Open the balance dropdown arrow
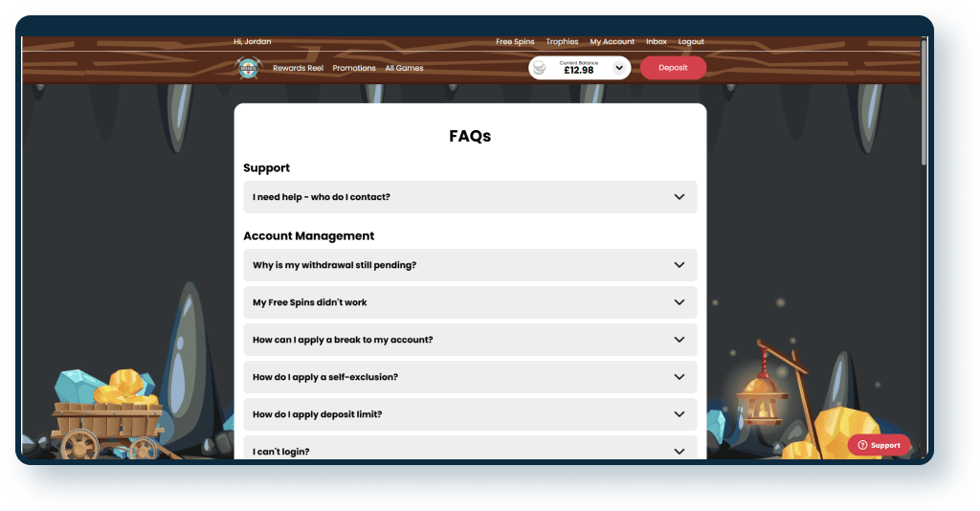The height and width of the screenshot is (511, 980). click(619, 68)
